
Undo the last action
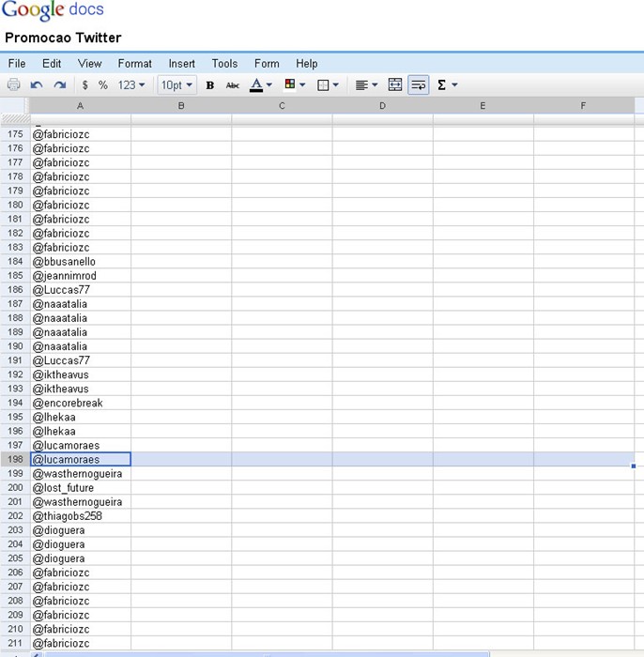[37, 84]
